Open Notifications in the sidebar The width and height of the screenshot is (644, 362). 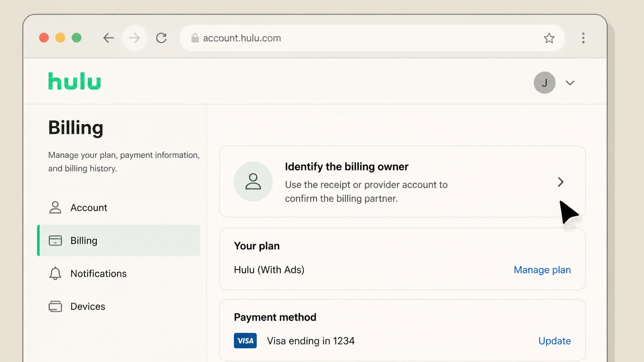coord(119,274)
